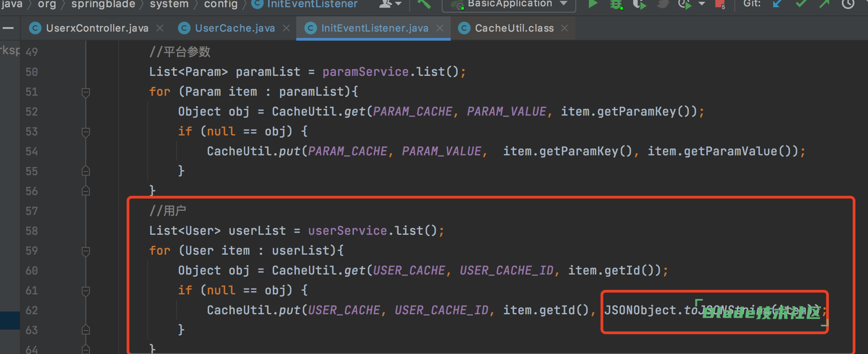The height and width of the screenshot is (354, 868).
Task: Click 'List<User> userList' declaration
Action: point(218,231)
